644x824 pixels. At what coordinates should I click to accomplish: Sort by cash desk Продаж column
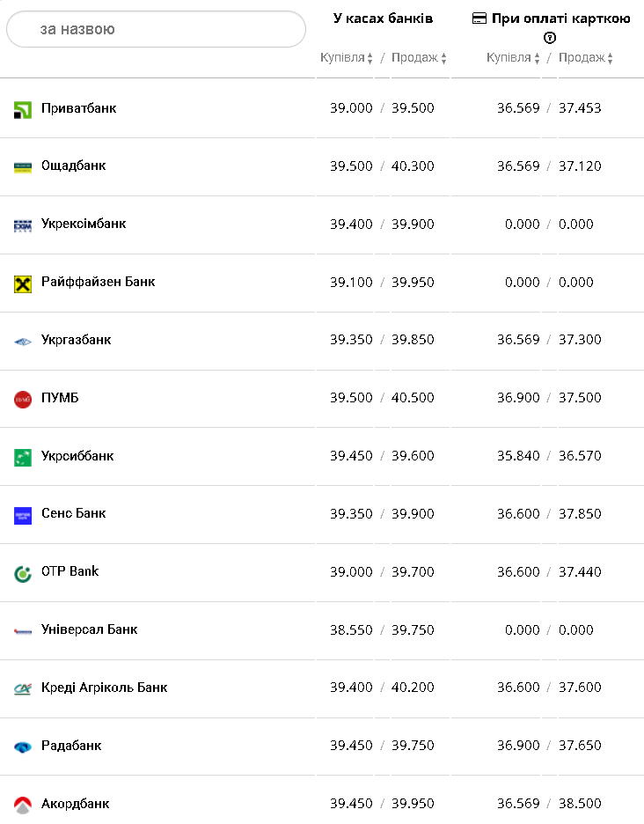(x=419, y=58)
